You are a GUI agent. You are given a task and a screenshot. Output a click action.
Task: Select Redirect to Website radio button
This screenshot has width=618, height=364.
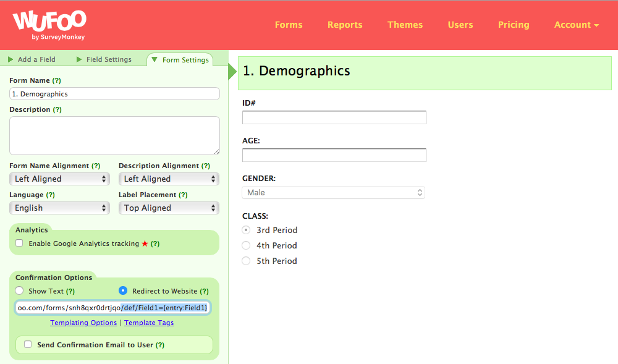pyautogui.click(x=123, y=290)
